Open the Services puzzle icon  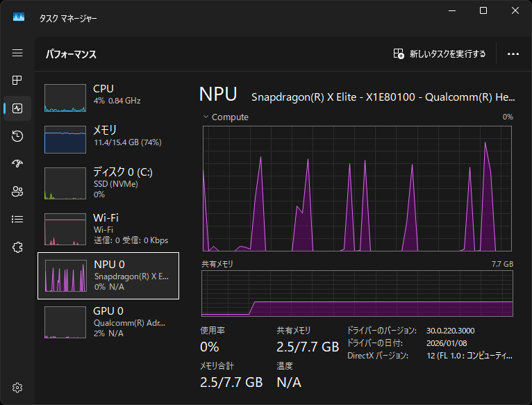click(17, 247)
